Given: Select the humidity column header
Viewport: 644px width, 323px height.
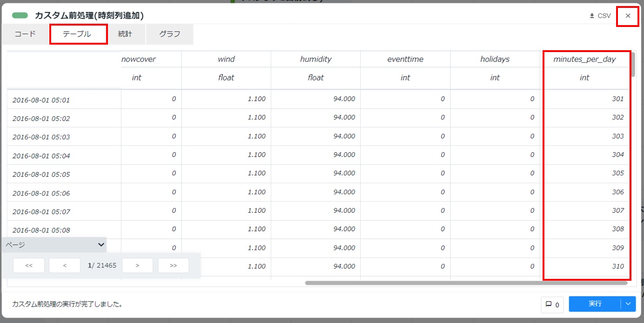Looking at the screenshot, I should click(315, 59).
